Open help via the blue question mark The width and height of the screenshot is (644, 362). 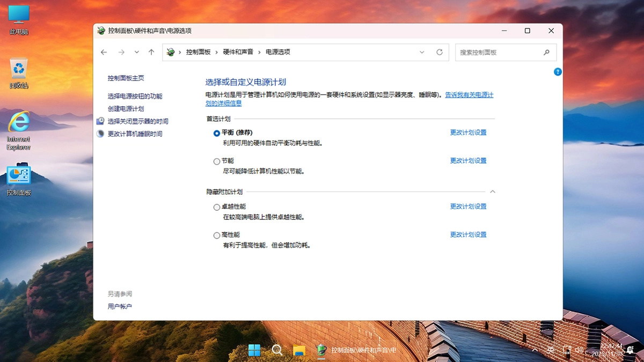pos(557,72)
